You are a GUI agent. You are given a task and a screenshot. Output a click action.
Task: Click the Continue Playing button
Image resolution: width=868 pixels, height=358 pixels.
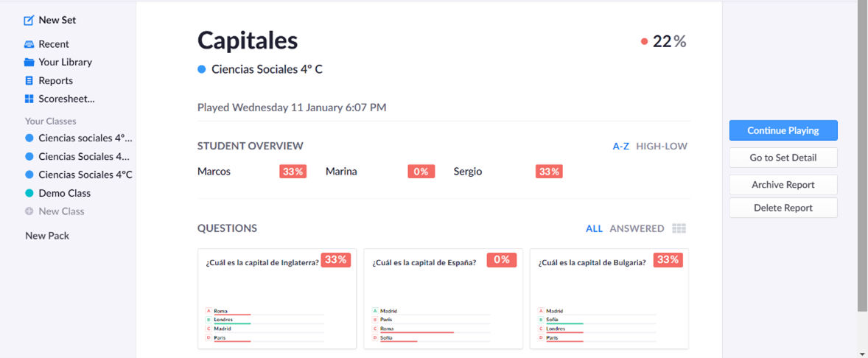[783, 130]
